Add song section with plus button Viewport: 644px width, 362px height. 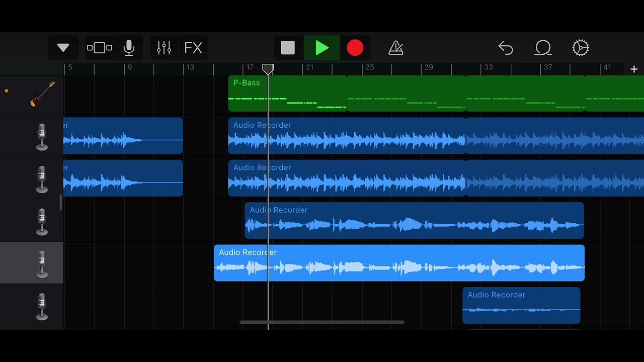[634, 69]
